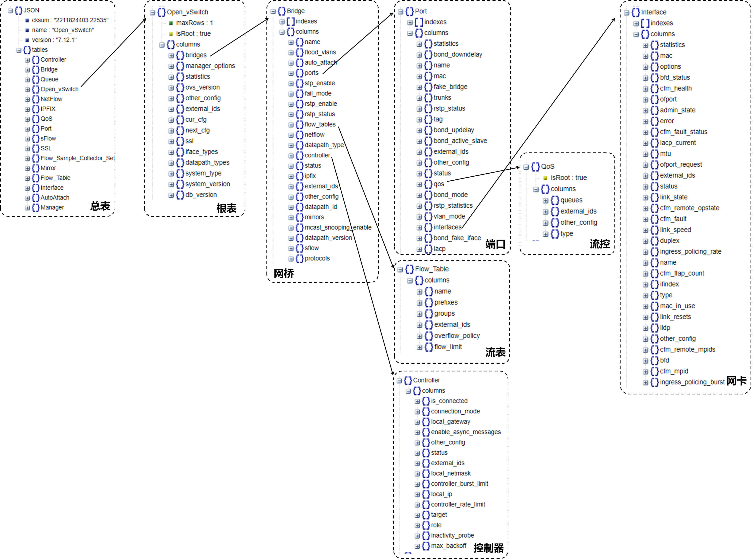This screenshot has height=560, width=753.
Task: Expand ingress_policing_burst in Interface columns
Action: (x=645, y=382)
